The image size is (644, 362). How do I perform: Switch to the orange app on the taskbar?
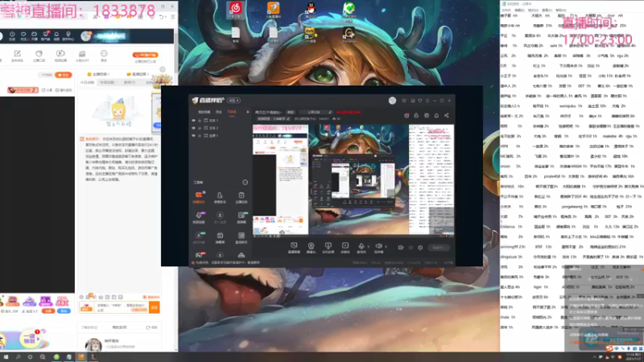tap(81, 357)
